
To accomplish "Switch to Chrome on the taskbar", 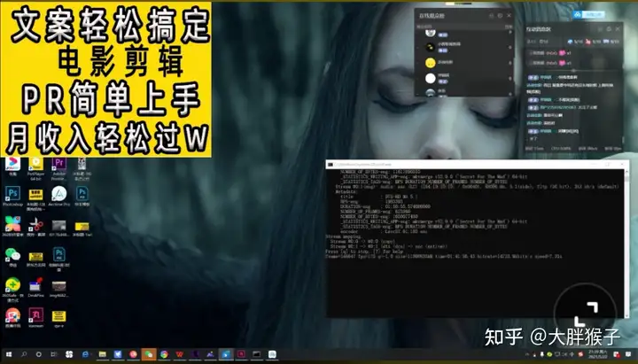I will click(164, 354).
